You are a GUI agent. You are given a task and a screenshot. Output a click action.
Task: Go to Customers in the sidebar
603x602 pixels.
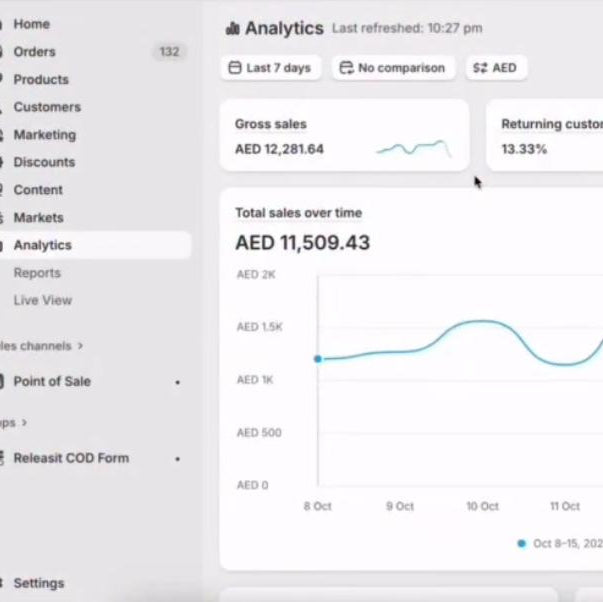click(x=47, y=107)
